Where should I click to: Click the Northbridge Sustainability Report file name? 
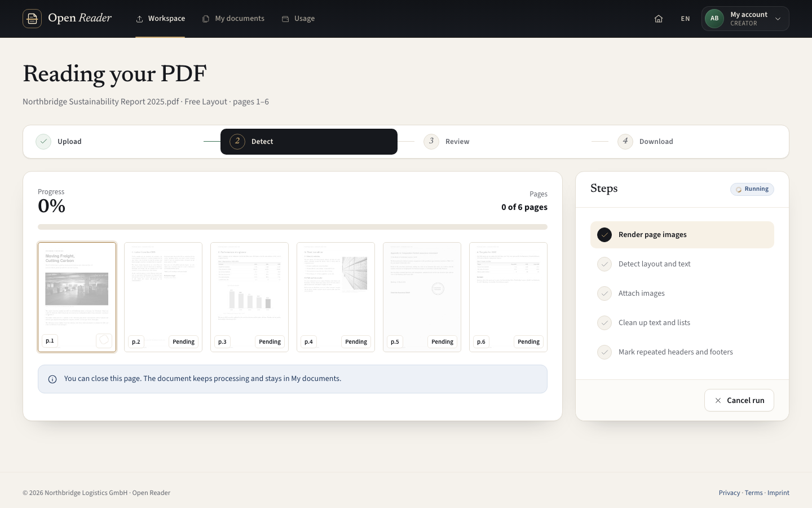[101, 102]
